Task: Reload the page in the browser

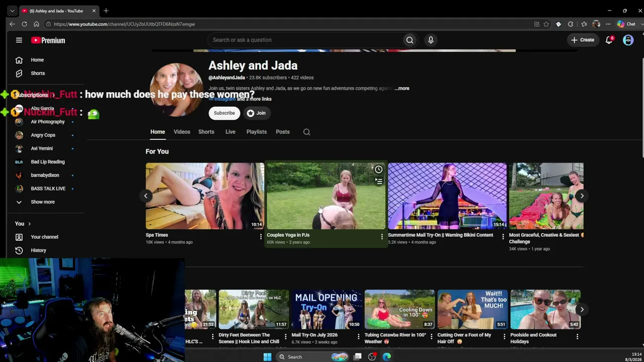Action: click(x=24, y=24)
